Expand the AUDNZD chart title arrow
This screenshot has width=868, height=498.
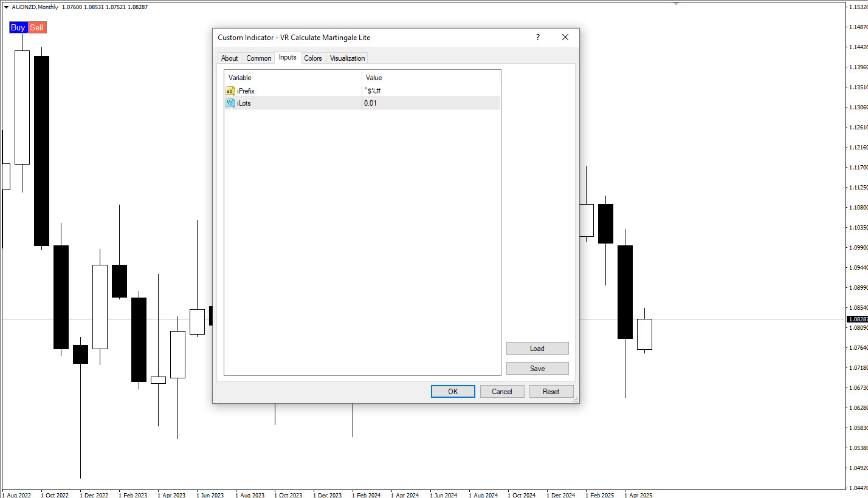point(6,7)
